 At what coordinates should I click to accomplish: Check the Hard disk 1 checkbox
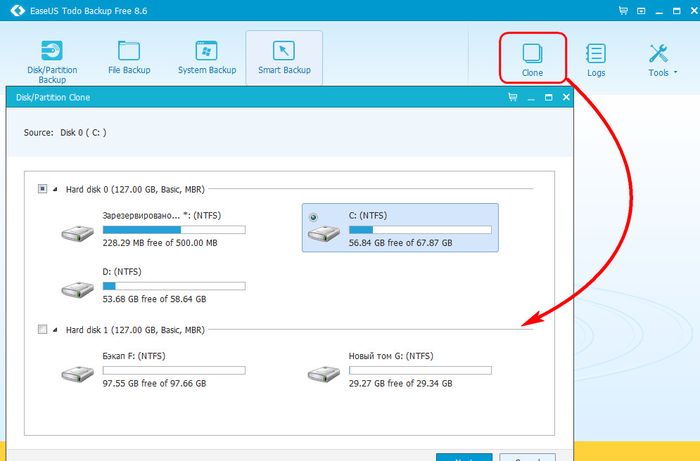(x=42, y=329)
